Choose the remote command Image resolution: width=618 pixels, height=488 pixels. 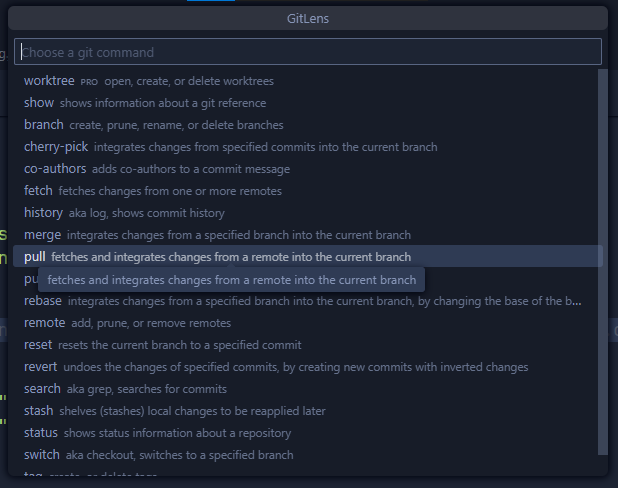44,323
